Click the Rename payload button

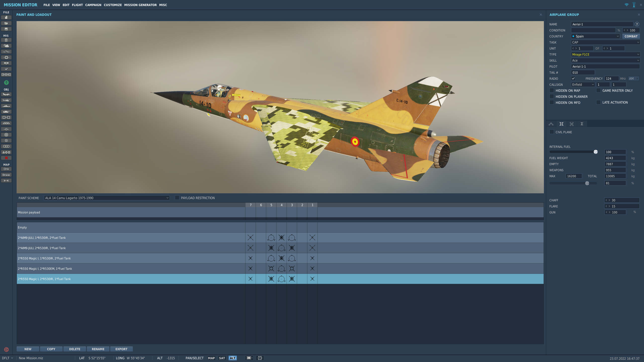click(98, 349)
